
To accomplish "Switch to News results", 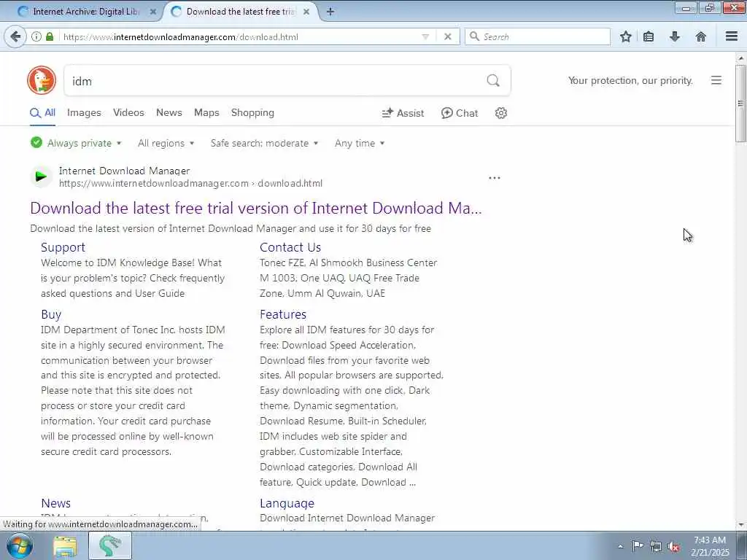I will [x=169, y=113].
